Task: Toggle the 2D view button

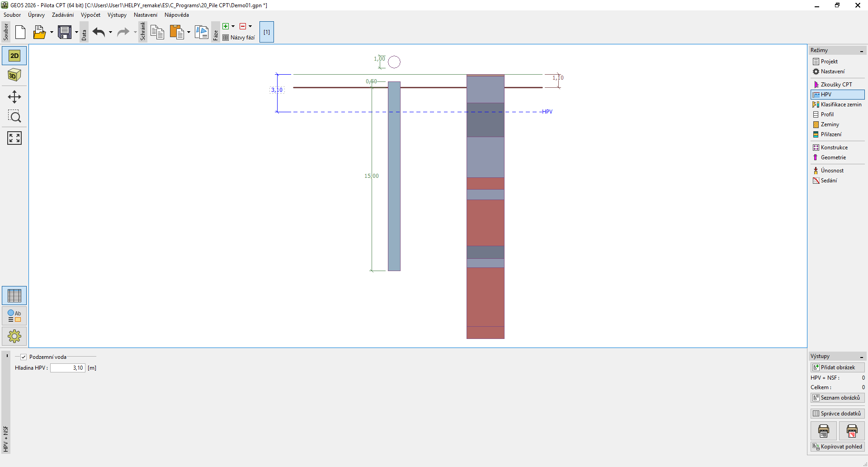Action: [14, 56]
